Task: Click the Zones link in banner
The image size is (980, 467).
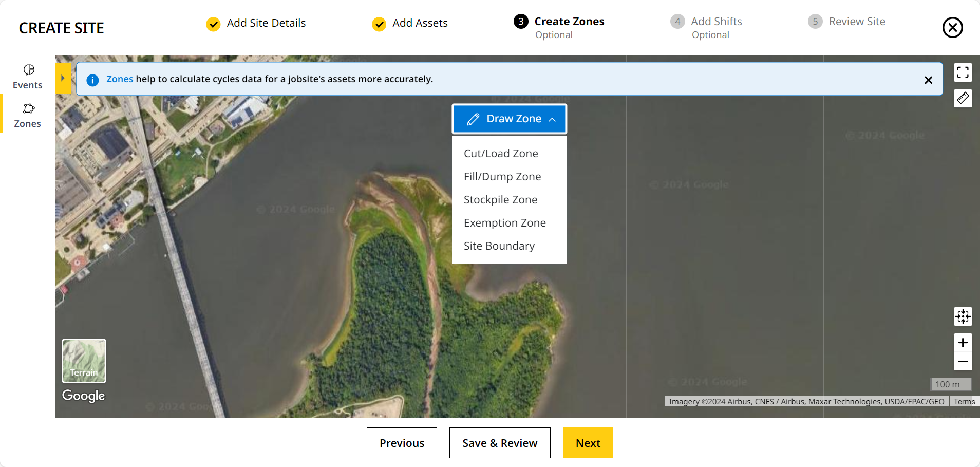Action: pos(120,79)
